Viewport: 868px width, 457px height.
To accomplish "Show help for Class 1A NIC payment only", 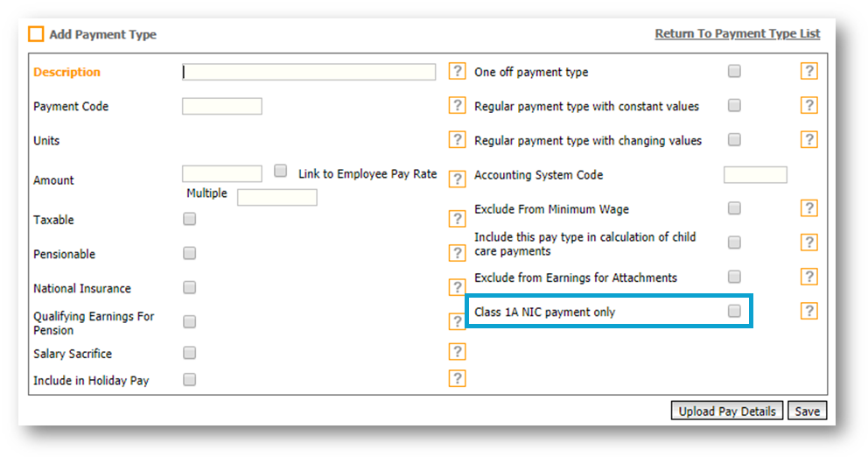I will click(x=808, y=311).
